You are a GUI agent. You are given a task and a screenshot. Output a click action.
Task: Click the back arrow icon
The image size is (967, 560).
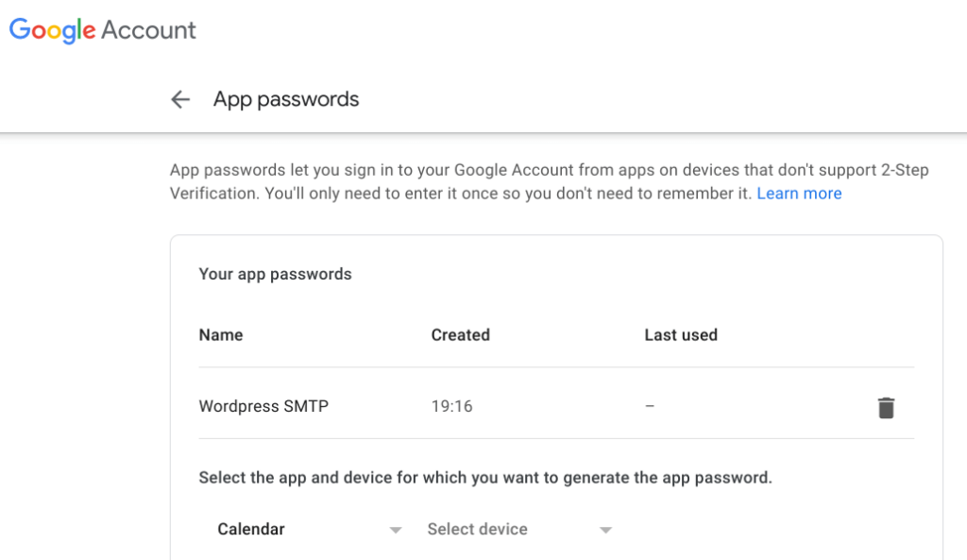click(x=179, y=99)
